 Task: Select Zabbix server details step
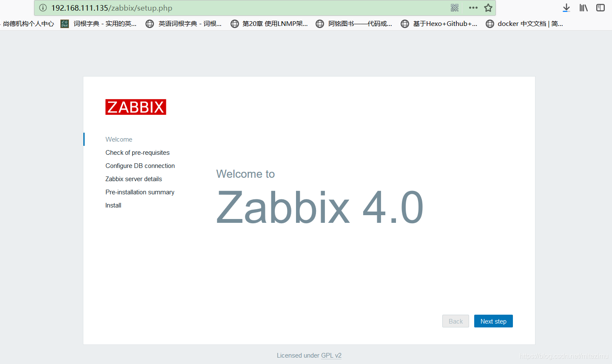(134, 179)
